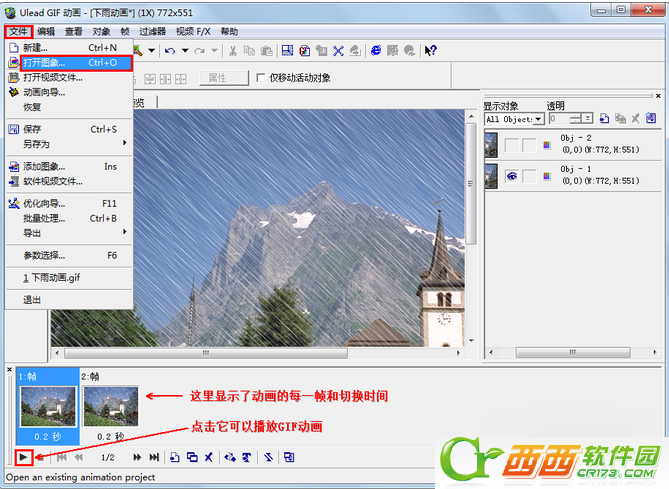The image size is (669, 489).
Task: Open the All Objects display dropdown
Action: 539,119
